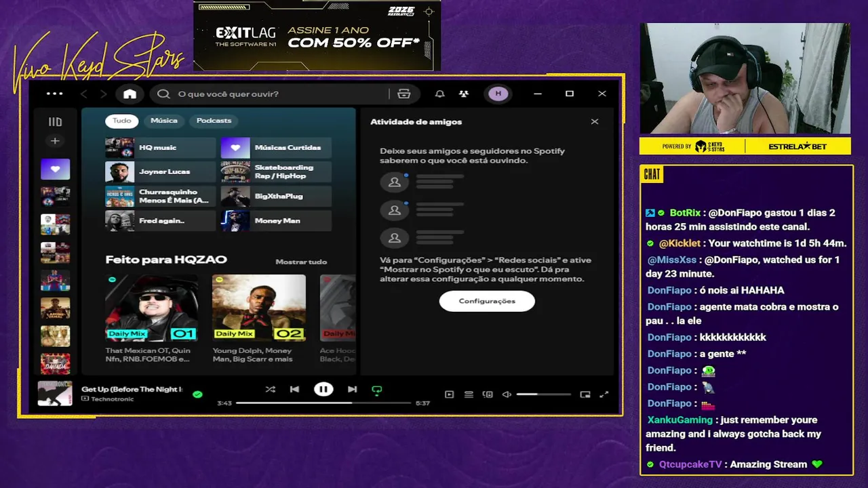The height and width of the screenshot is (488, 868).
Task: Toggle shuffle playback
Action: pyautogui.click(x=271, y=389)
